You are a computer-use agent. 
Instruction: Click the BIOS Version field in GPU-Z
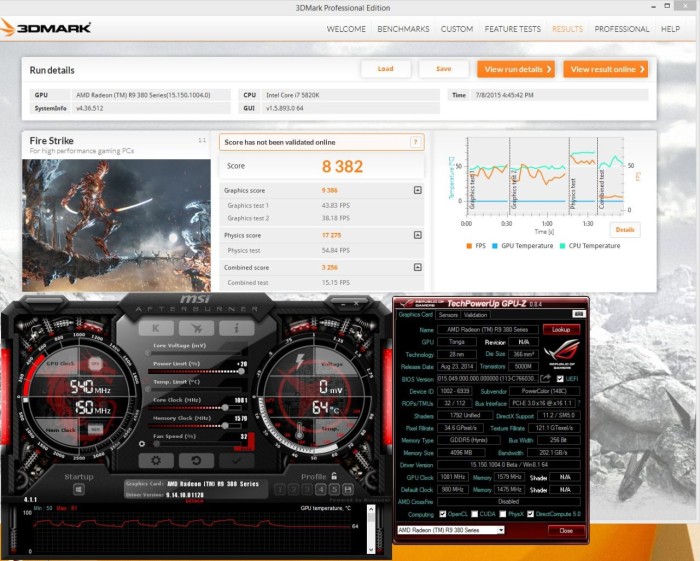488,378
